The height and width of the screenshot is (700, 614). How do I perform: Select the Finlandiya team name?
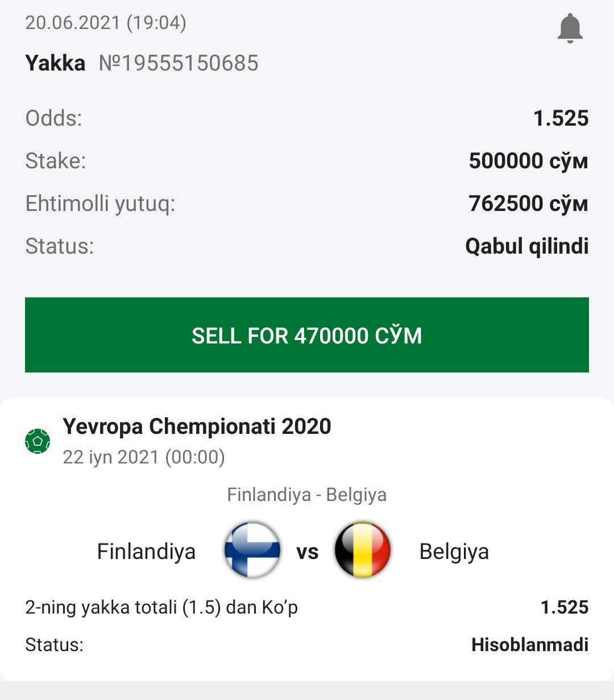[146, 552]
